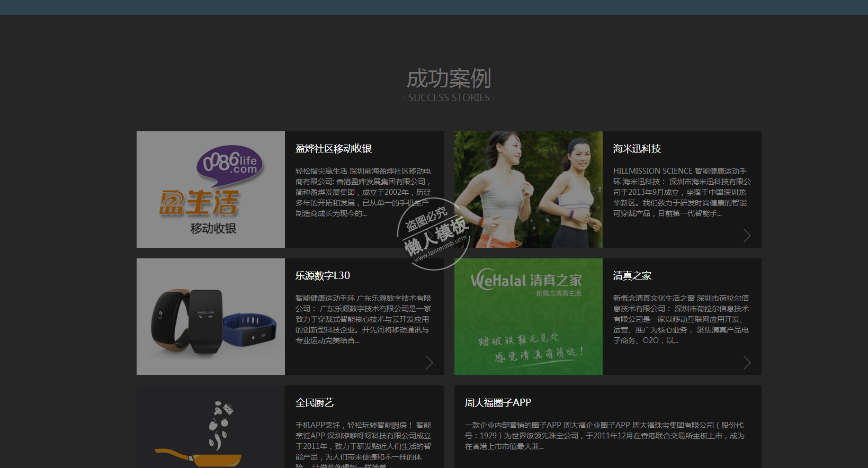Click the 海米迅科技 title link
Screen dimensions: 868x468
(x=637, y=149)
